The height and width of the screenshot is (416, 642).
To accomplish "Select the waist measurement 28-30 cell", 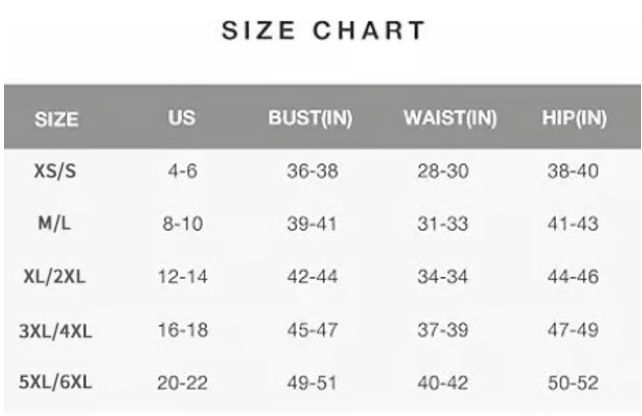I will pyautogui.click(x=442, y=171).
